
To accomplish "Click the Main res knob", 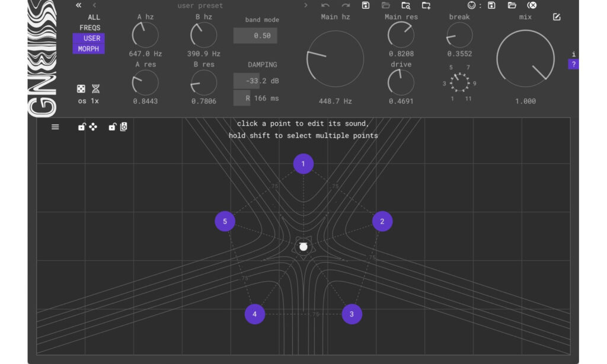I will [x=401, y=35].
